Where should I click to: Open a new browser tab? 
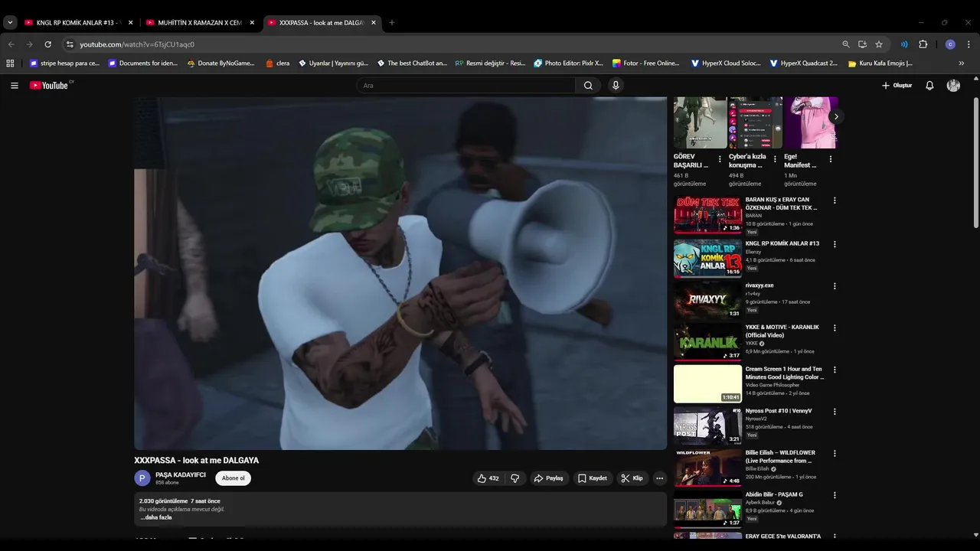point(392,23)
